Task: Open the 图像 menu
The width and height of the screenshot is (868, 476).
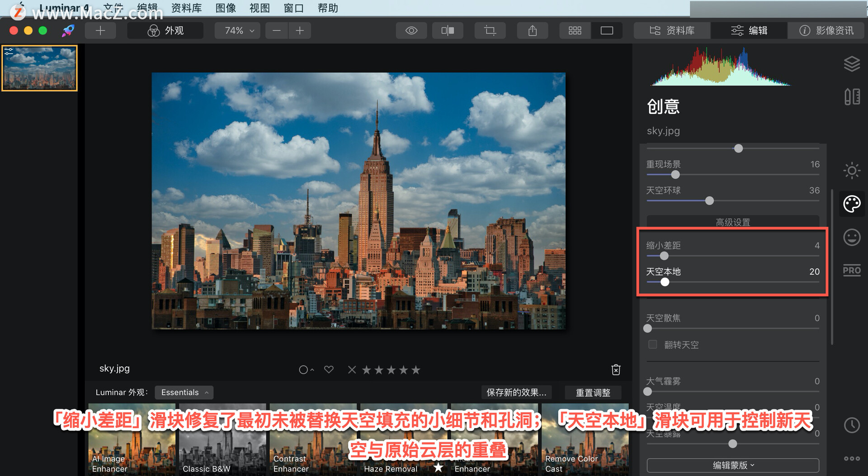Action: pos(226,8)
